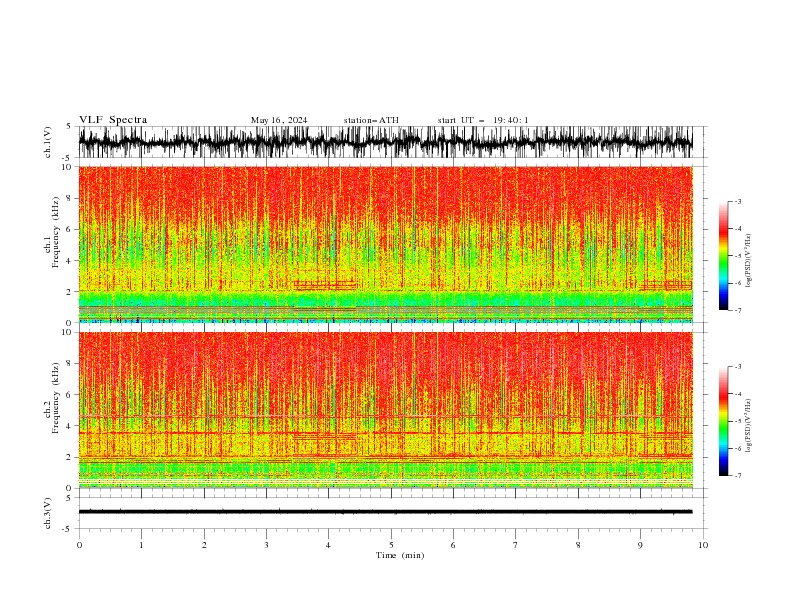Select the "May 16, 2024" date text
The height and width of the screenshot is (612, 792).
[279, 120]
